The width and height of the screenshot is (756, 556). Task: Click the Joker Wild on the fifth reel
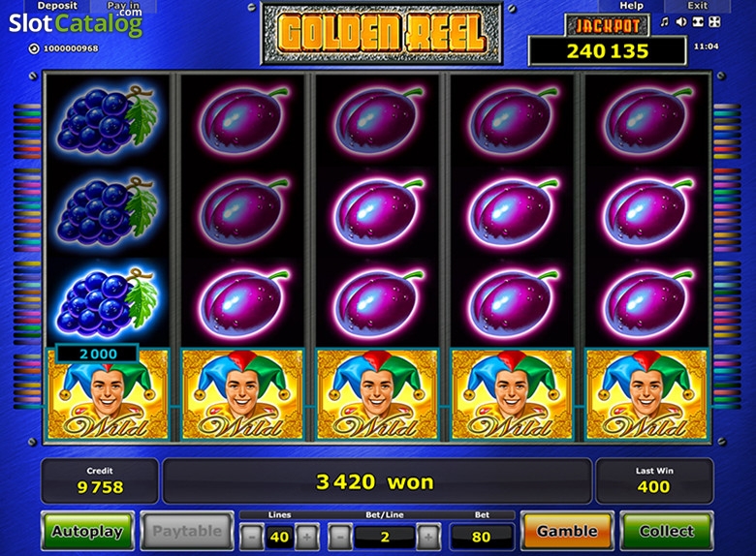point(646,394)
